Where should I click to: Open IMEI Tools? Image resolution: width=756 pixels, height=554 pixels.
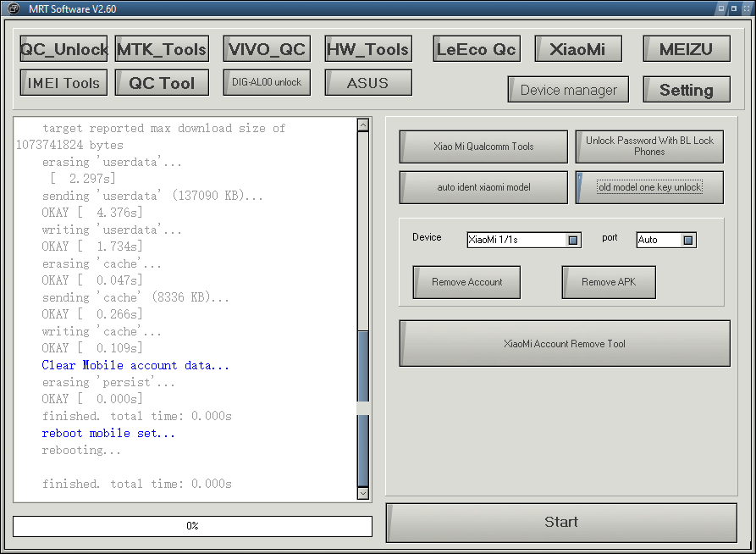(x=63, y=82)
